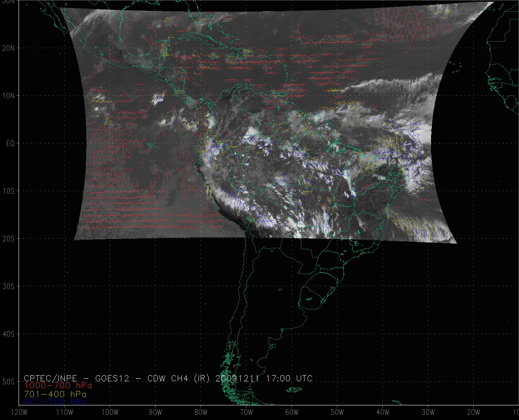Click the 40S latitude label
Screen dimensions: 519x420
tap(8, 334)
